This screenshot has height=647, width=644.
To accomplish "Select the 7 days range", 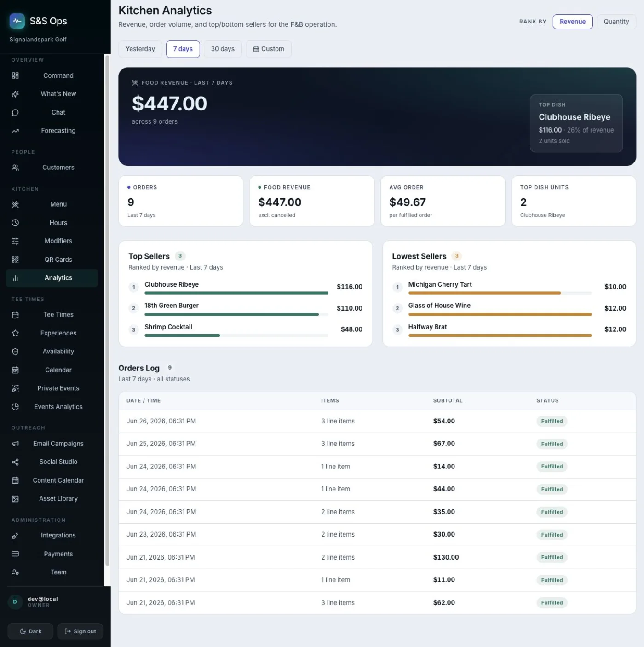I will (183, 49).
